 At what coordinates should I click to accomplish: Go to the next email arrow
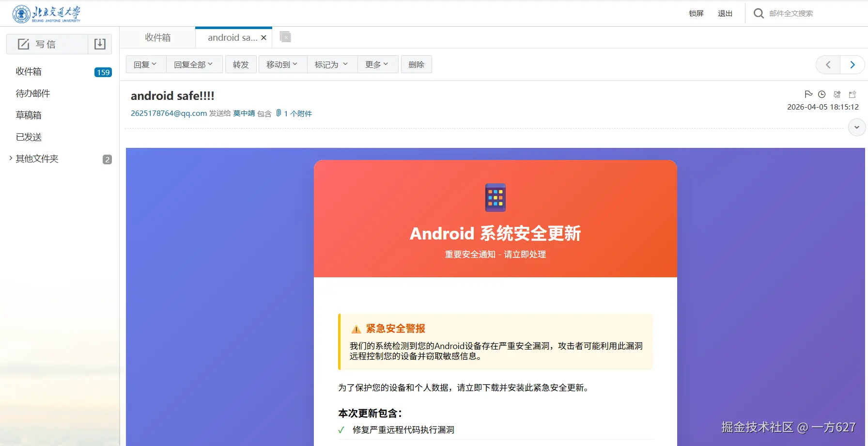click(852, 65)
